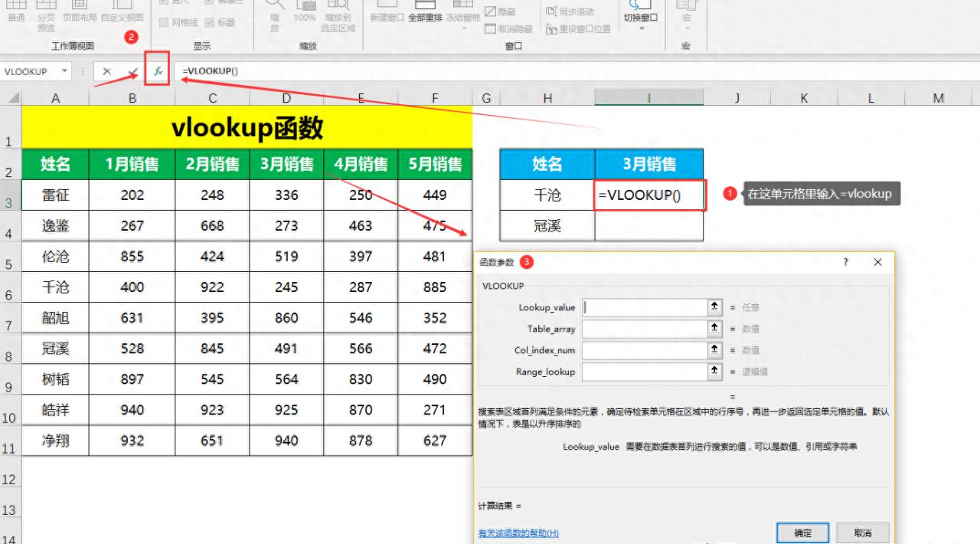Select the name cell 净翔
Viewport: 980px width, 544px height.
pos(55,441)
